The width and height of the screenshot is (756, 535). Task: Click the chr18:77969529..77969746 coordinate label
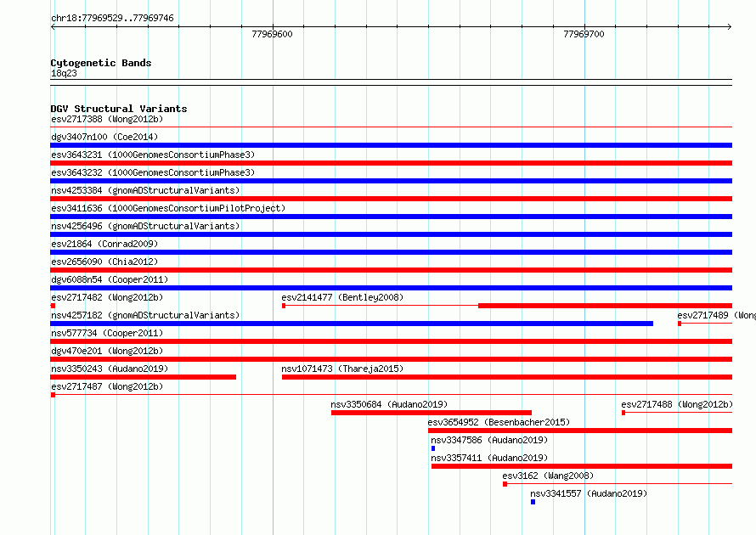[x=112, y=19]
